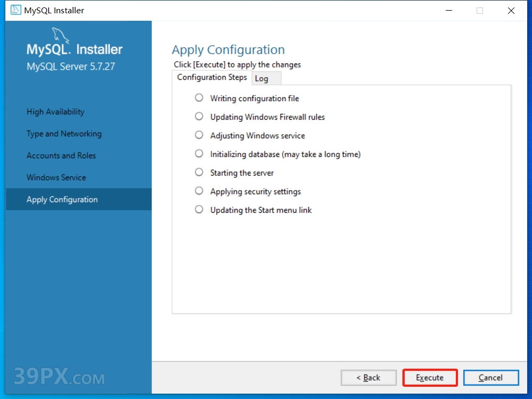The image size is (532, 399).
Task: Click the Updating the Start menu link circle
Action: [x=199, y=210]
